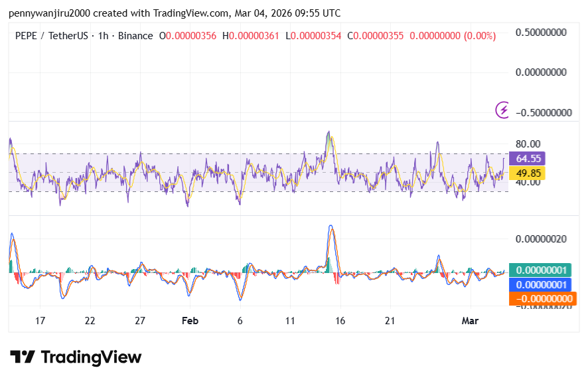Click the 27 date label on time axis
The width and height of the screenshot is (588, 382).
click(140, 321)
